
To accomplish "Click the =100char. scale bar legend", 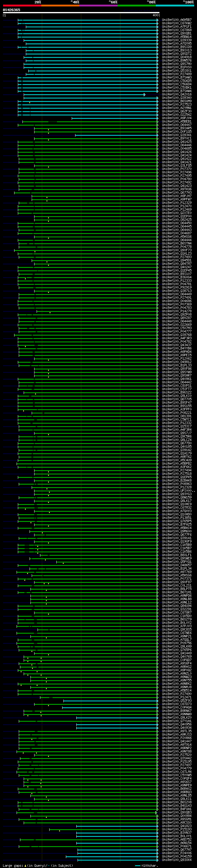I will coord(146,865).
